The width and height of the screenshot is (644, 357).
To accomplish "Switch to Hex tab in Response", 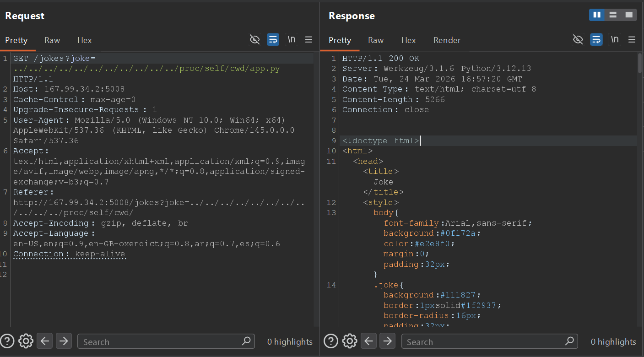I will pyautogui.click(x=408, y=40).
